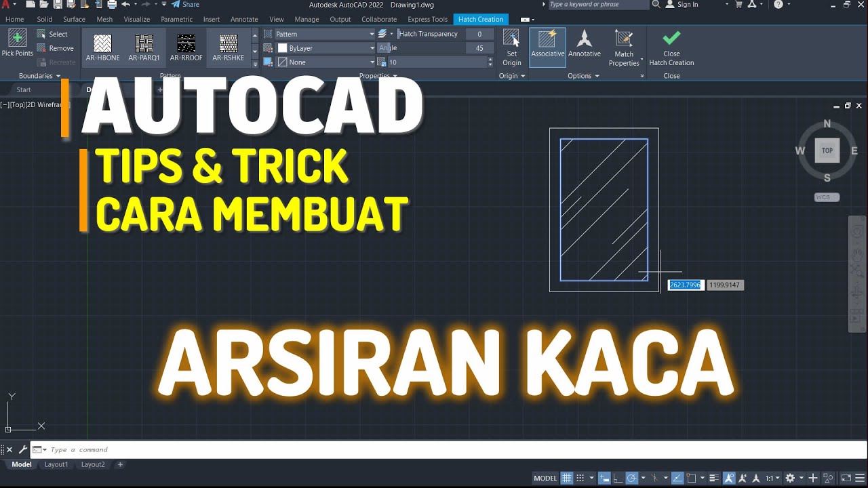
Task: Click the Plot printer icon
Action: click(x=112, y=5)
